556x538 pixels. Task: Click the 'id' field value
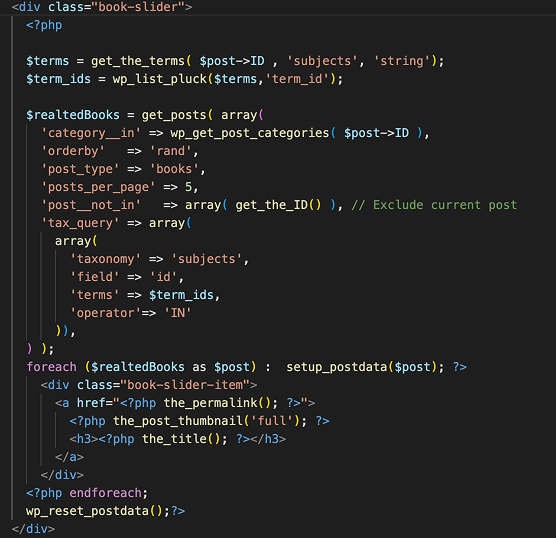163,277
